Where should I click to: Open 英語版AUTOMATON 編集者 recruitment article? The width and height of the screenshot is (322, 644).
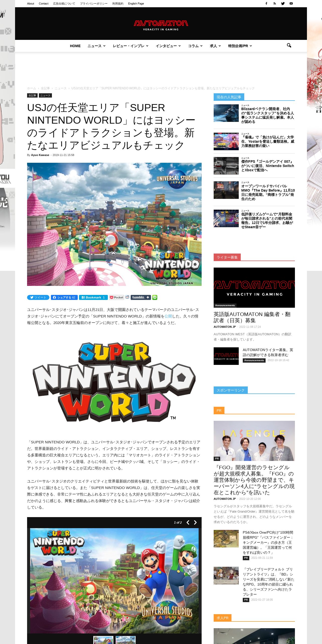pyautogui.click(x=252, y=317)
